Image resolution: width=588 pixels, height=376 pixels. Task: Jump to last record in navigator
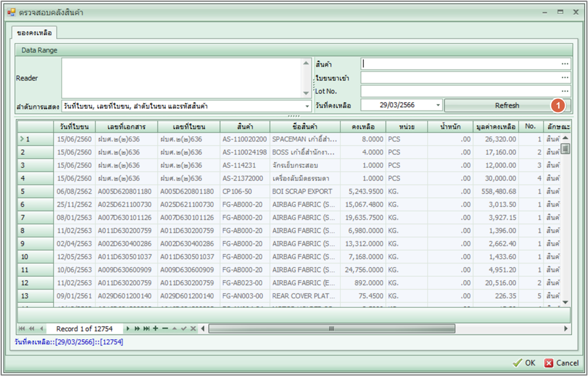coord(147,329)
